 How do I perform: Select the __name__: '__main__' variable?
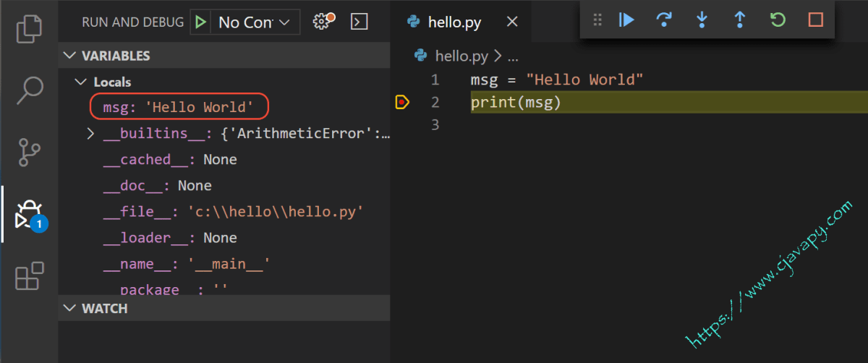click(x=187, y=264)
